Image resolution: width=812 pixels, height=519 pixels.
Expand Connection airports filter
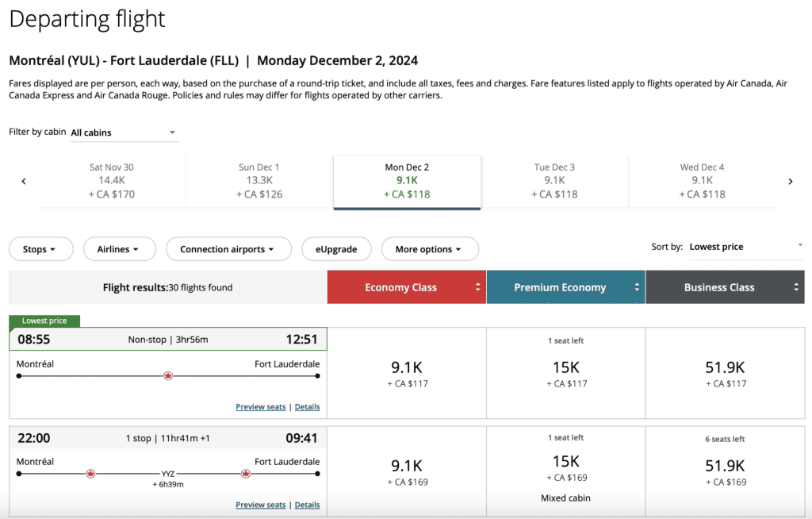click(x=227, y=249)
